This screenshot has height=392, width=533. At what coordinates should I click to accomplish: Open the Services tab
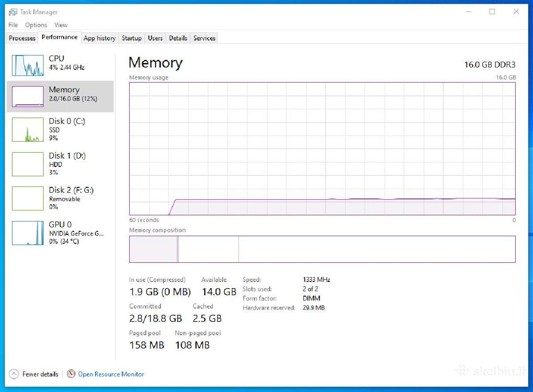click(x=204, y=38)
